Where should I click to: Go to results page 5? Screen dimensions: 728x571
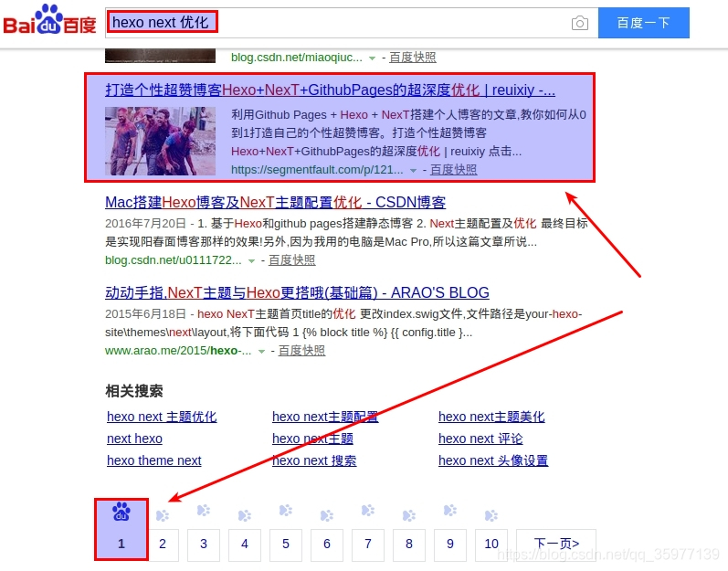286,545
